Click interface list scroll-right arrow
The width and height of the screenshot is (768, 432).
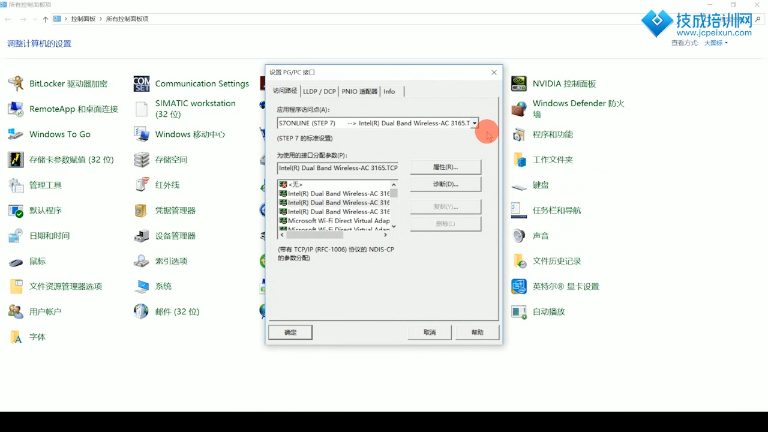(386, 235)
